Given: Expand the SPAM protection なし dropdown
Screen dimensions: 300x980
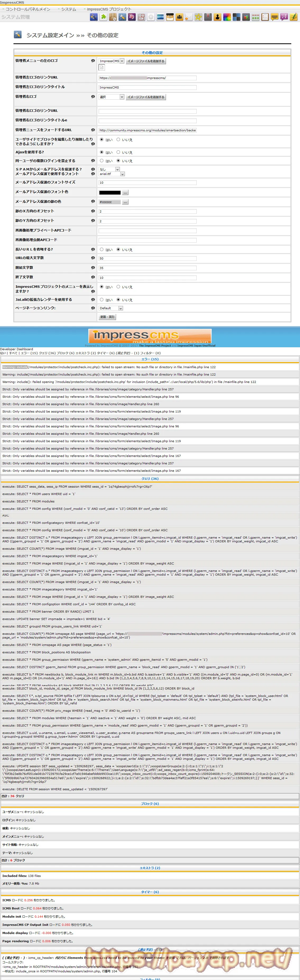Looking at the screenshot, I should 109,169.
